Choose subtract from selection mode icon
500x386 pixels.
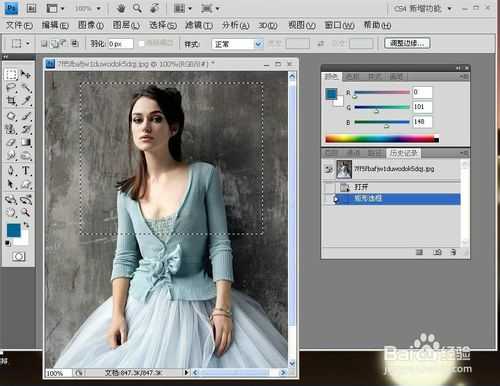coord(63,43)
